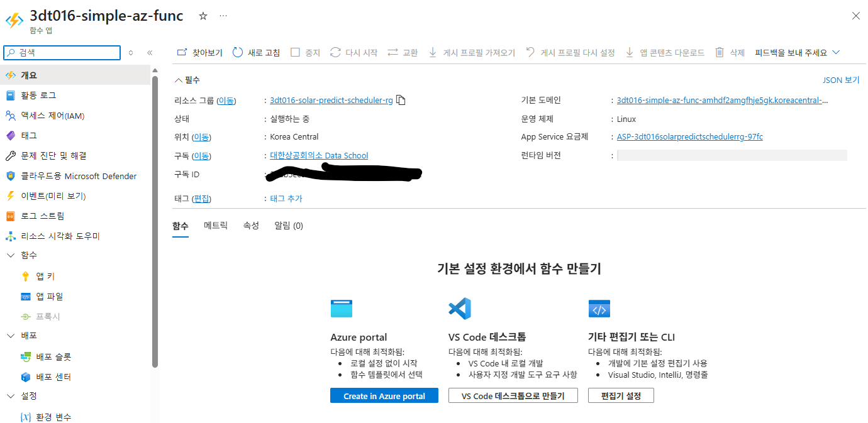Click 게시 프로필 가져오기 toolbar button
The width and height of the screenshot is (868, 423).
coord(472,53)
